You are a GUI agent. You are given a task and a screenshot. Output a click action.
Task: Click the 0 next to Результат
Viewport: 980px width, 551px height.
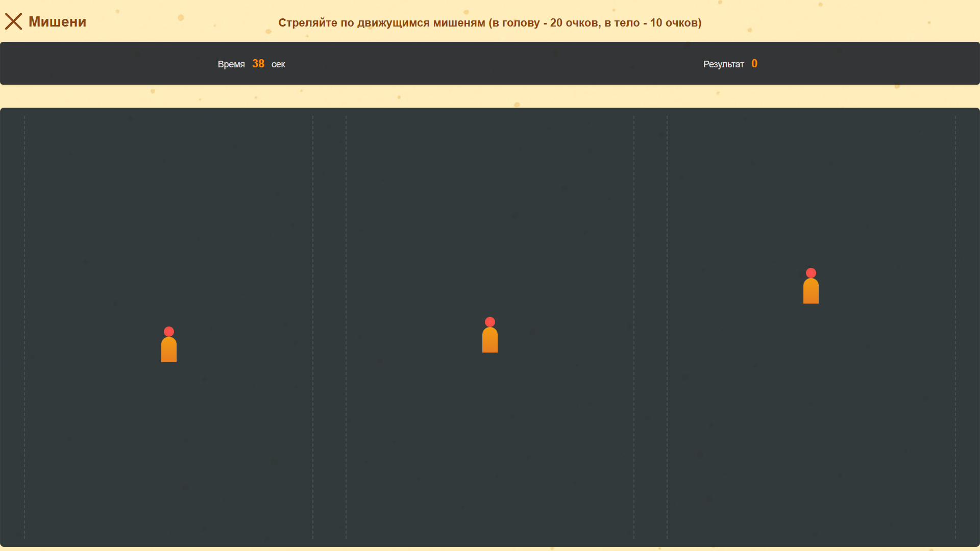coord(755,63)
